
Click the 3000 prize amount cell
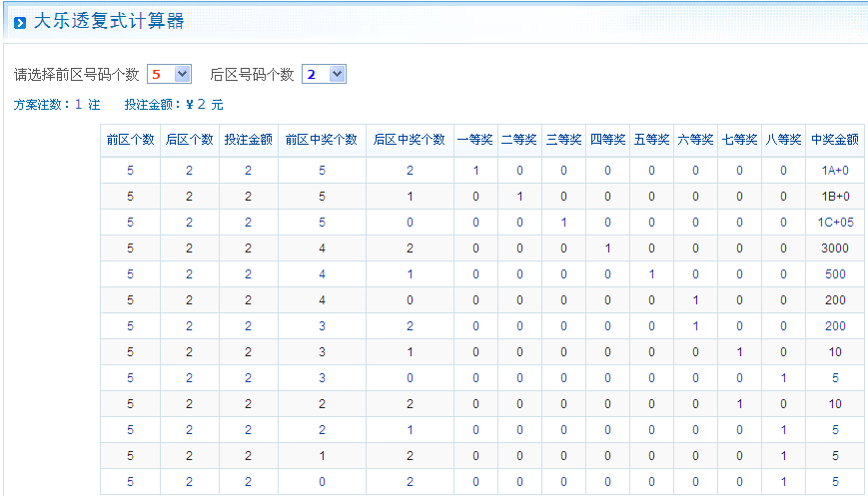coord(835,248)
